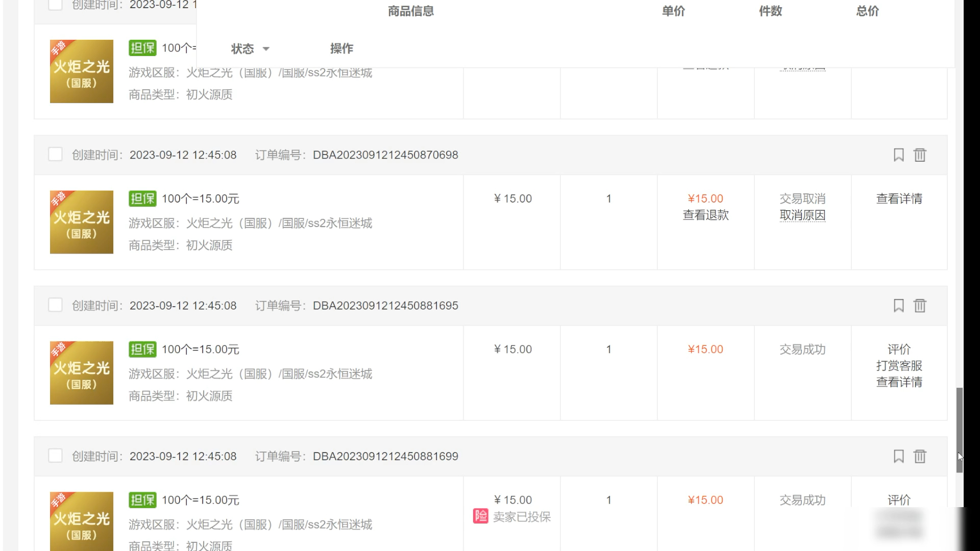The height and width of the screenshot is (551, 980).
Task: Click 评价 for order ending 881699
Action: tap(899, 499)
